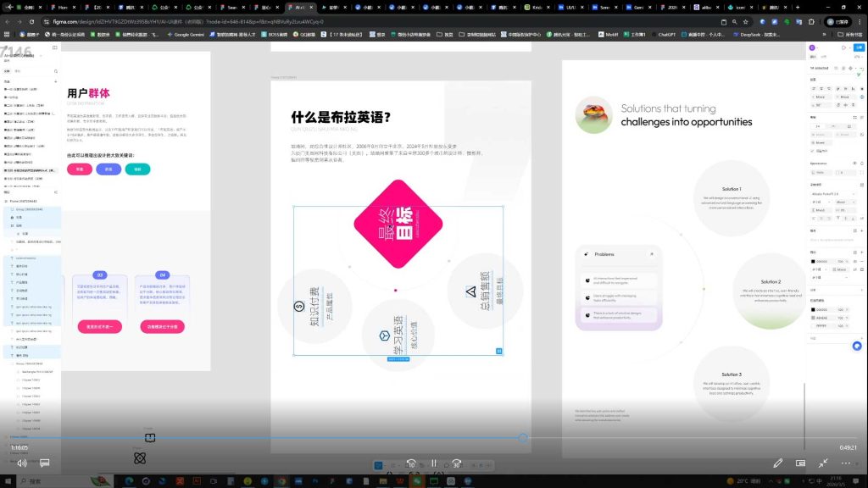Image resolution: width=868 pixels, height=488 pixels.
Task: Open Figma zoom percentage dropdown
Action: (859, 57)
